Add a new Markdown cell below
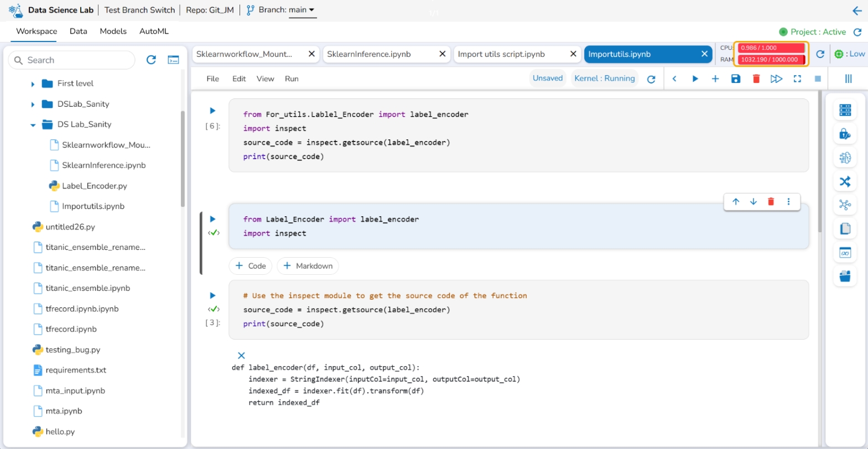 click(308, 266)
